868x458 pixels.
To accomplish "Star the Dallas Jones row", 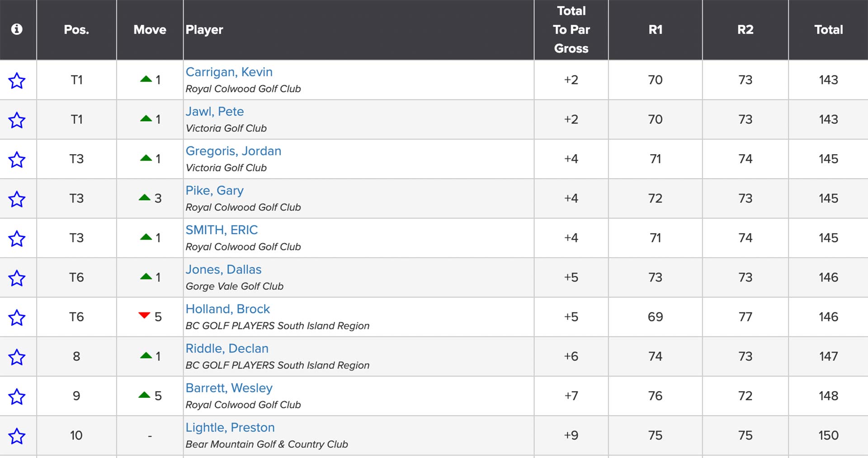I will [17, 278].
